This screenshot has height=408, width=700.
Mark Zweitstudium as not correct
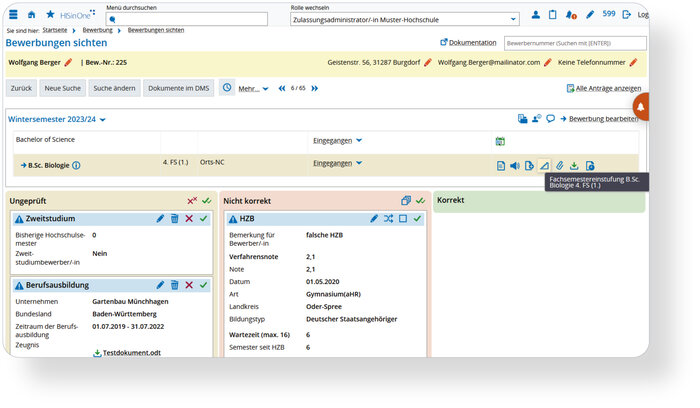[x=189, y=219]
